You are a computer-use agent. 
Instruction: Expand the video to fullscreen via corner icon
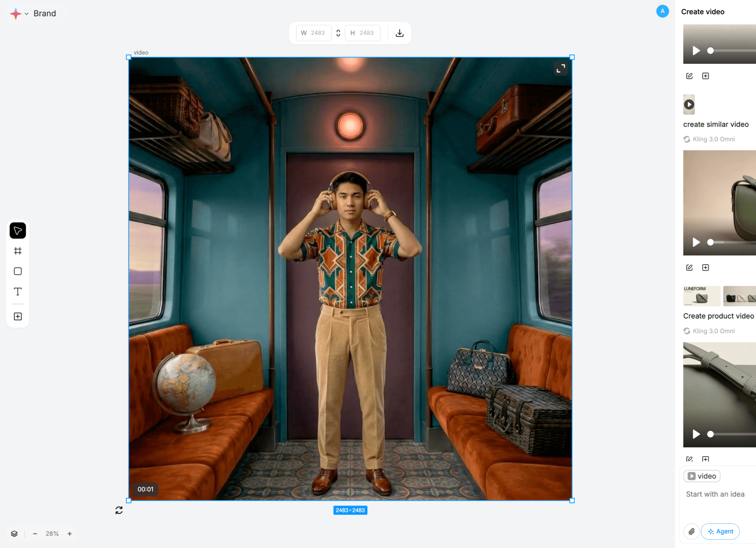pos(560,68)
